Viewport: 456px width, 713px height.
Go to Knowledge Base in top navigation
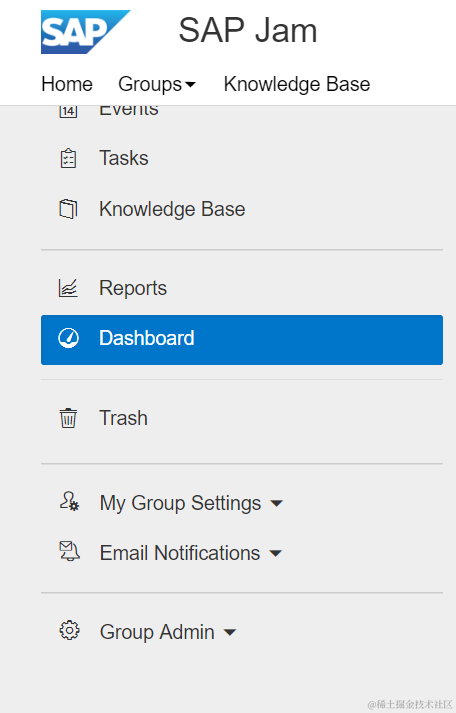pyautogui.click(x=297, y=85)
